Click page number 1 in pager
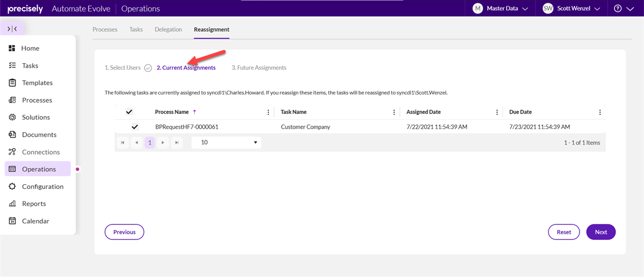Viewport: 644px width, 277px height. (150, 143)
